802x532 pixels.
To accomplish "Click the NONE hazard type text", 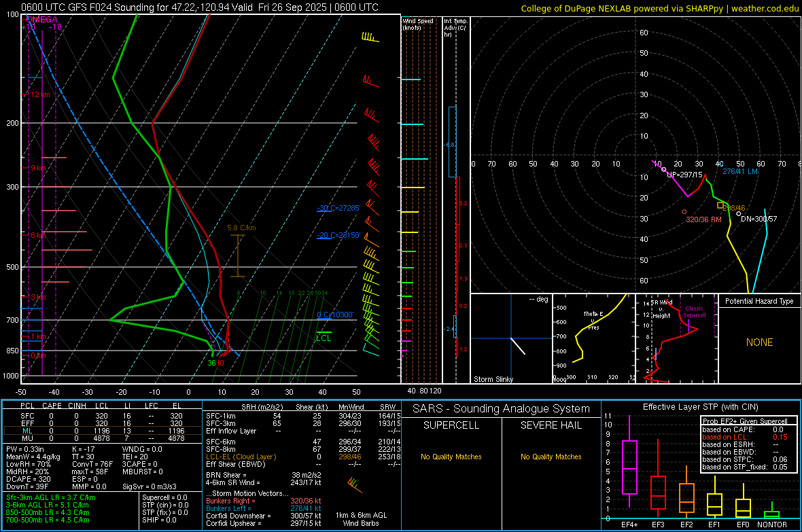I will coord(760,342).
